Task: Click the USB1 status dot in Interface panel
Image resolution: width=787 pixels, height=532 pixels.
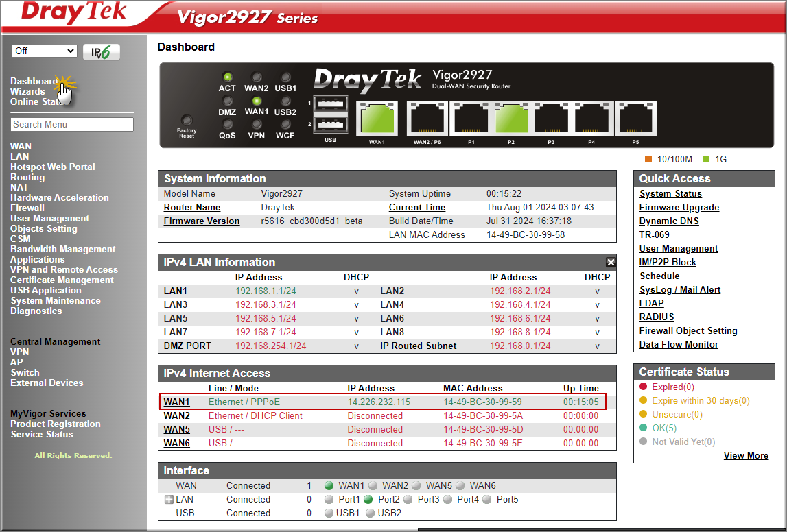Action: tap(328, 513)
